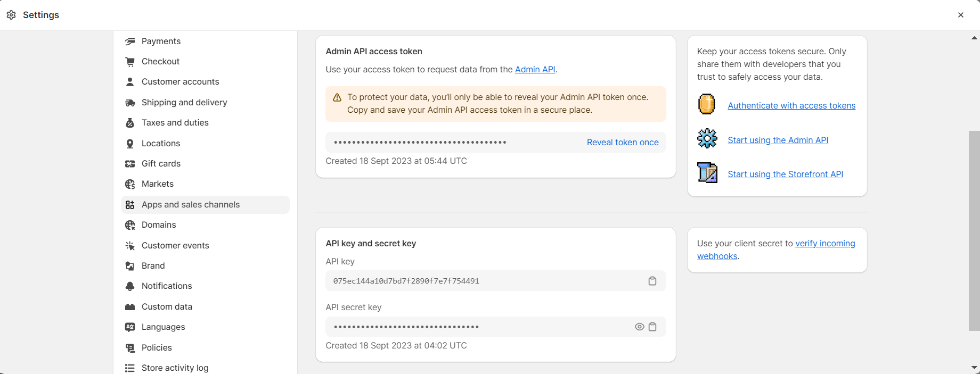Open the Markets settings page
This screenshot has height=374, width=980.
click(158, 184)
